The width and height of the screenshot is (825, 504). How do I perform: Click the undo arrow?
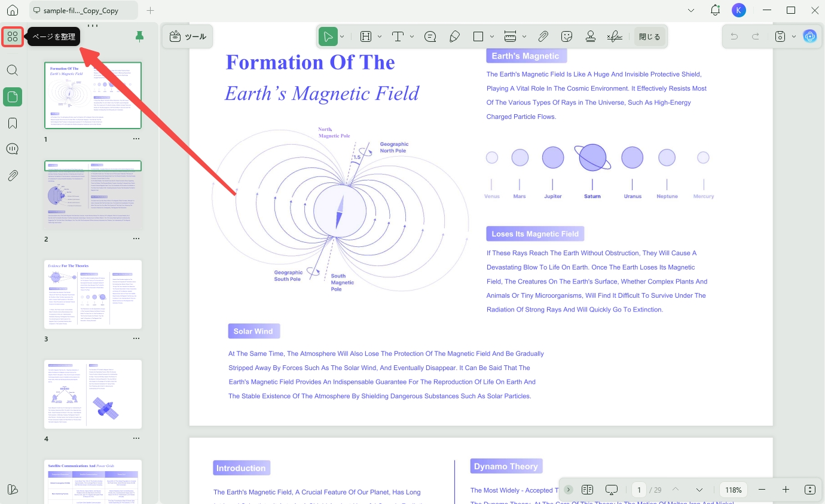click(734, 36)
